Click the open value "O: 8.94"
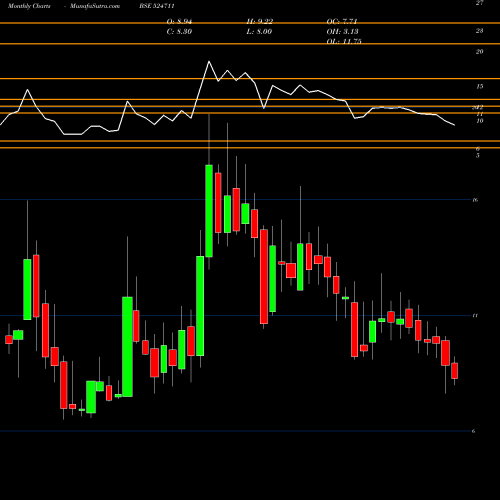The width and height of the screenshot is (500, 500). pos(179,22)
